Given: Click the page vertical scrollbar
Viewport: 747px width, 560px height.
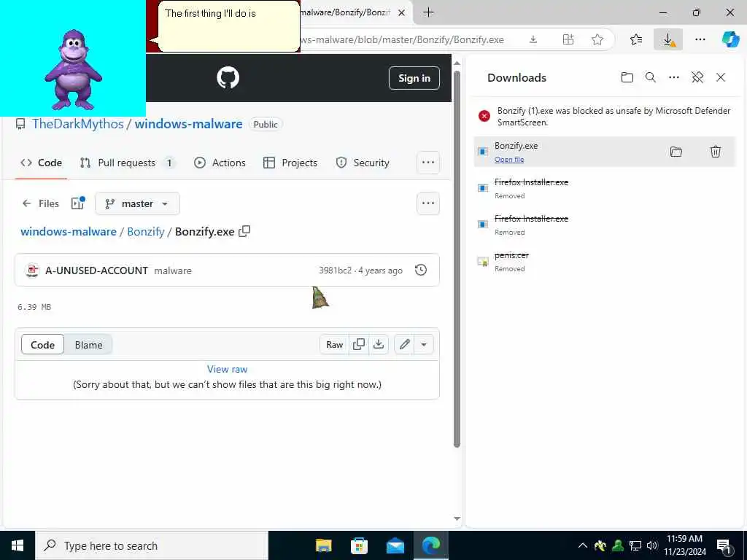Looking at the screenshot, I should 457,259.
